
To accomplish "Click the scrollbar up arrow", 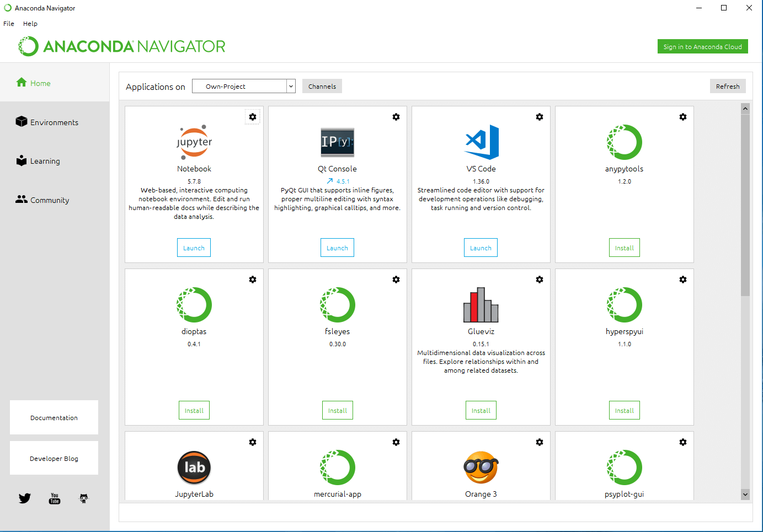I will click(745, 109).
